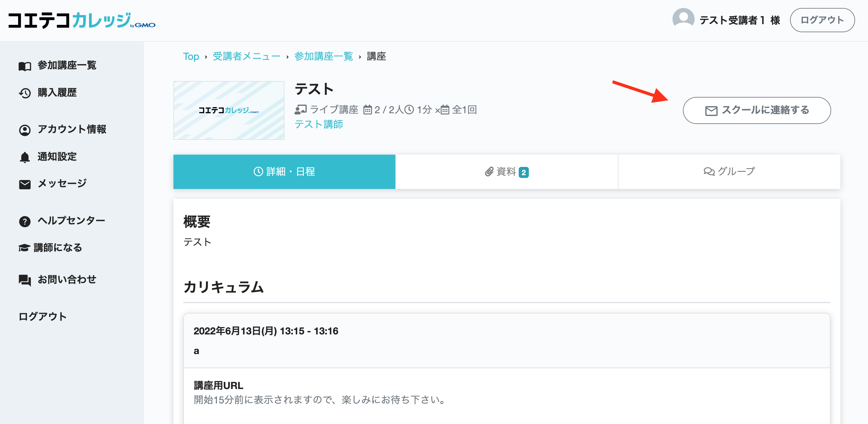Click ログアウト in the sidebar
The height and width of the screenshot is (424, 868).
[42, 317]
